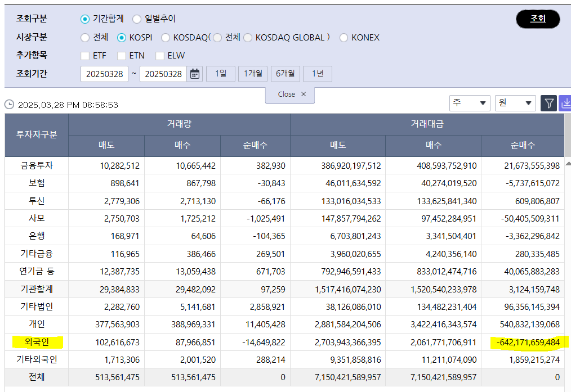Check the ETN additional item box

point(122,56)
